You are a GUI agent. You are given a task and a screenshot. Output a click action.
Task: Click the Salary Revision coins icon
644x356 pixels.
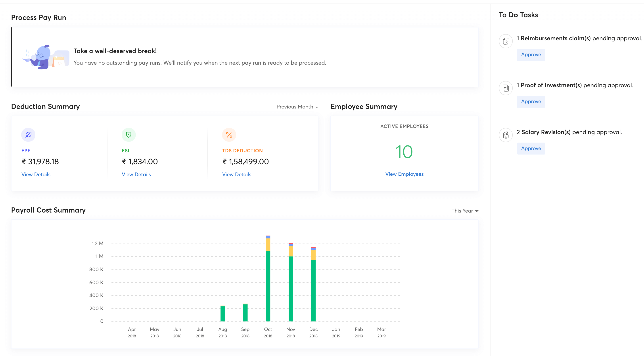[506, 135]
